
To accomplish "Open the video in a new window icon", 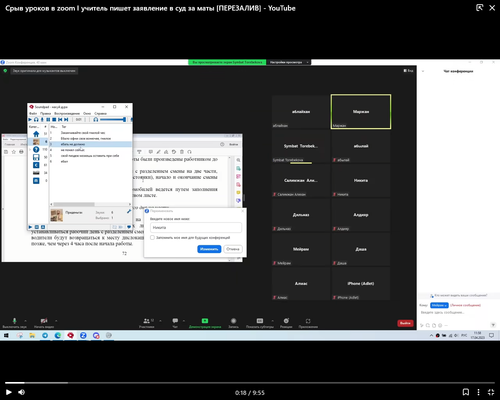I will click(479, 8).
